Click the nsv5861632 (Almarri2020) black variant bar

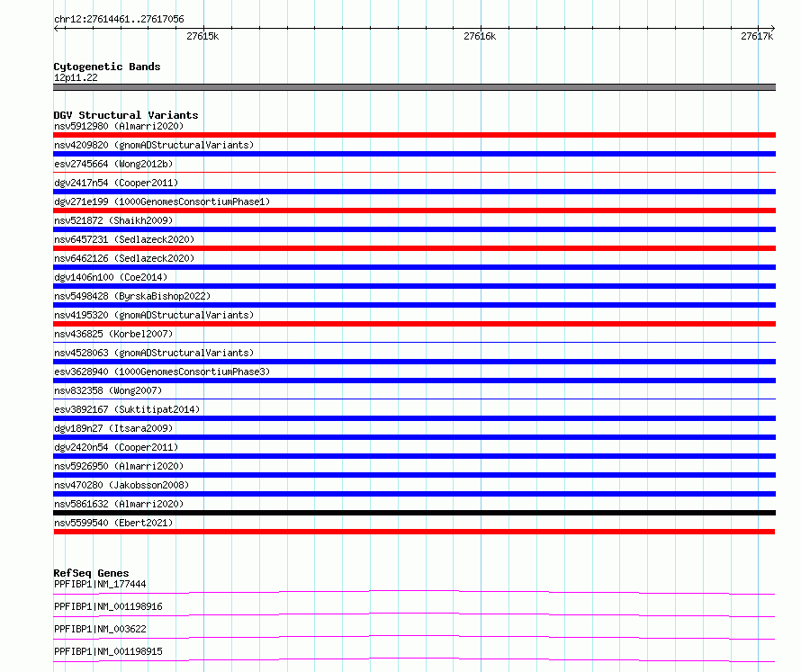click(414, 513)
